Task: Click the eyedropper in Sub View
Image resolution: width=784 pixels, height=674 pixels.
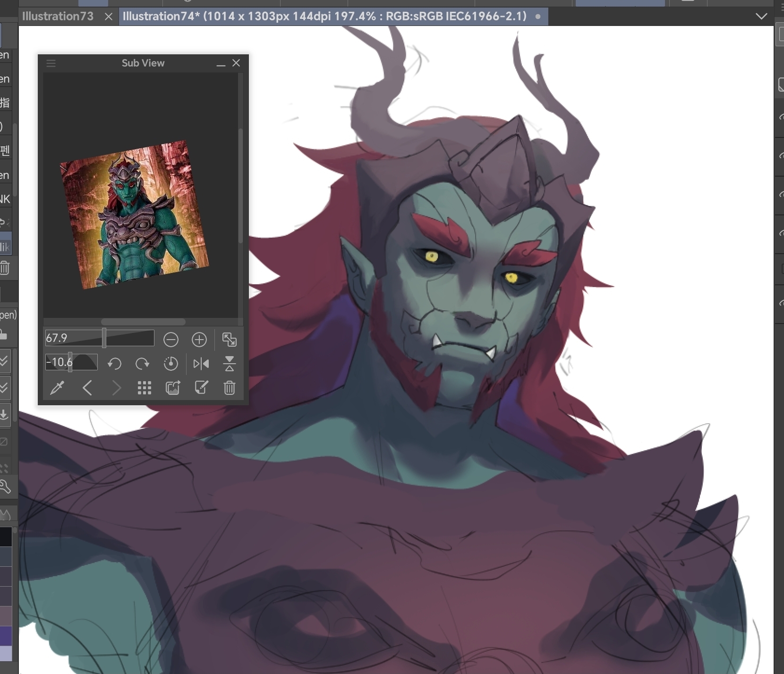Action: coord(57,388)
